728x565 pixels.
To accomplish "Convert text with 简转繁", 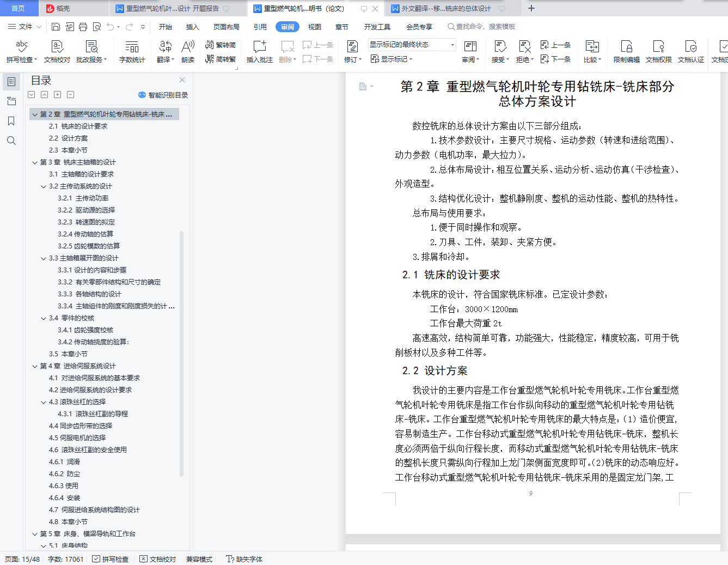I will click(221, 59).
